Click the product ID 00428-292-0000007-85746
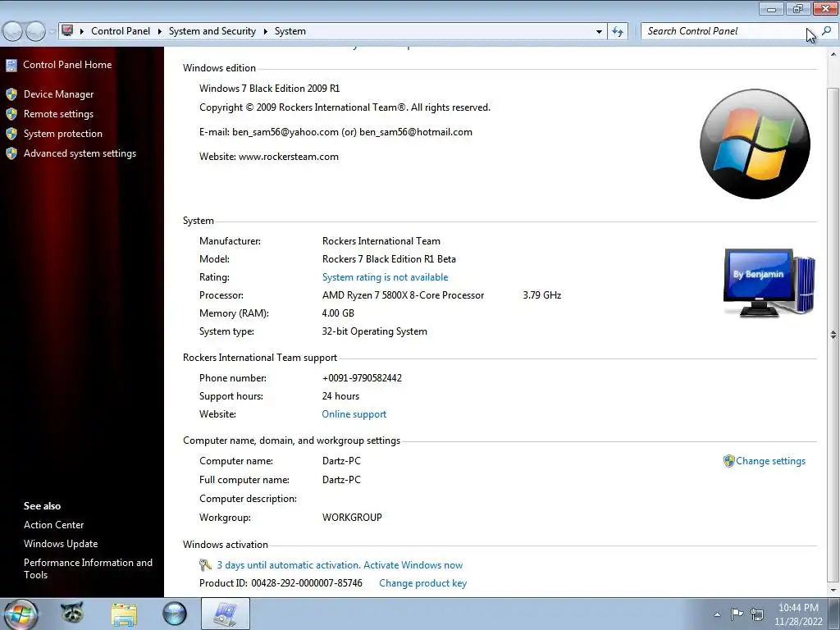Image resolution: width=840 pixels, height=630 pixels. click(x=307, y=583)
